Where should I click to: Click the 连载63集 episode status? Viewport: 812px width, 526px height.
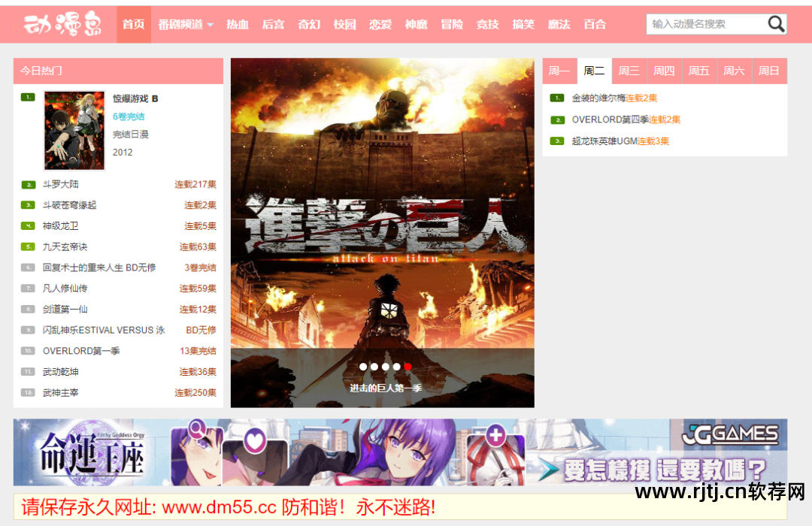pyautogui.click(x=198, y=247)
